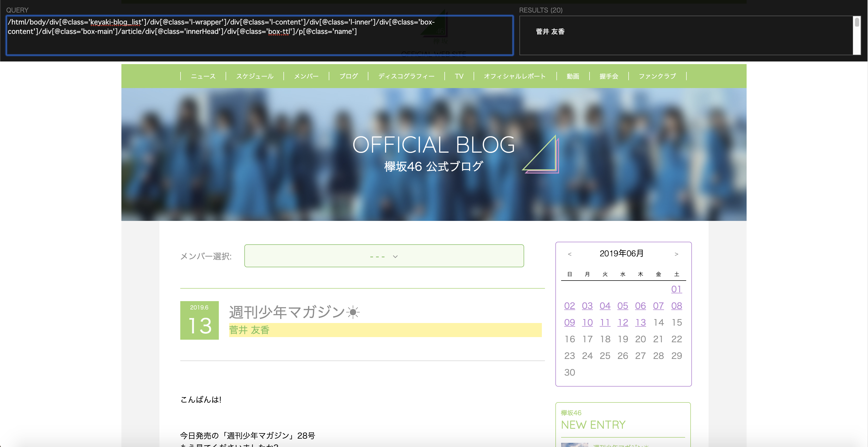The image size is (868, 447).
Task: Select calendar date 02
Action: point(569,306)
